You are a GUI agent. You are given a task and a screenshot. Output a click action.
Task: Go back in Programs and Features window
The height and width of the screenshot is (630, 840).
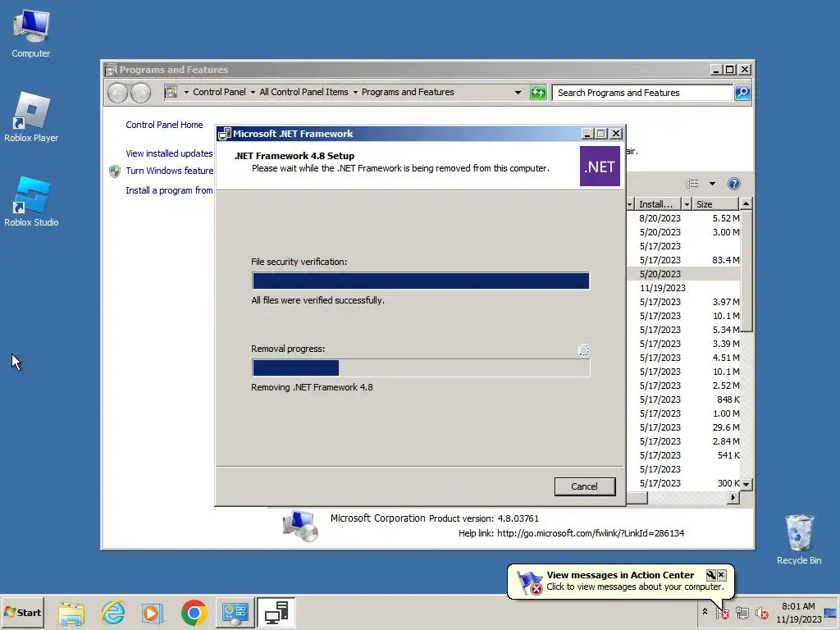(x=118, y=93)
